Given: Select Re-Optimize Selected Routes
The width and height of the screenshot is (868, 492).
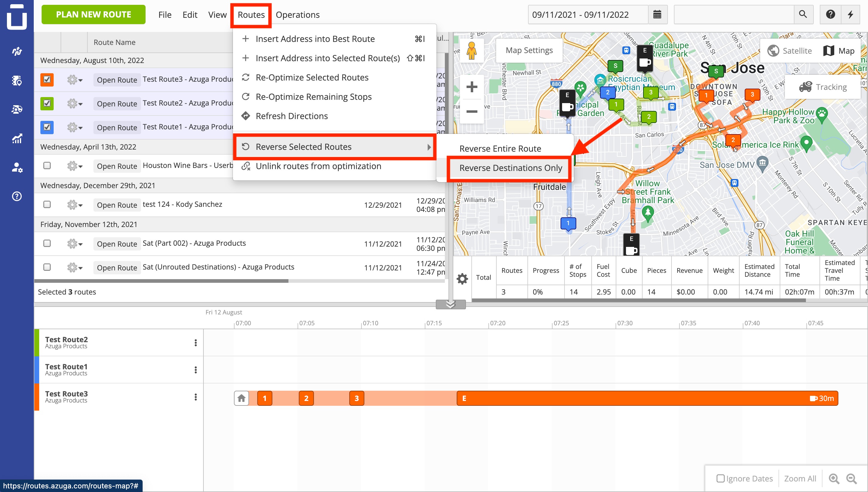Looking at the screenshot, I should point(312,77).
